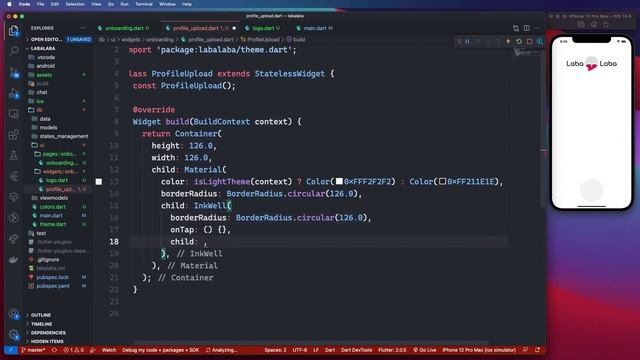Click the compare changes icon near tabs

[516, 28]
